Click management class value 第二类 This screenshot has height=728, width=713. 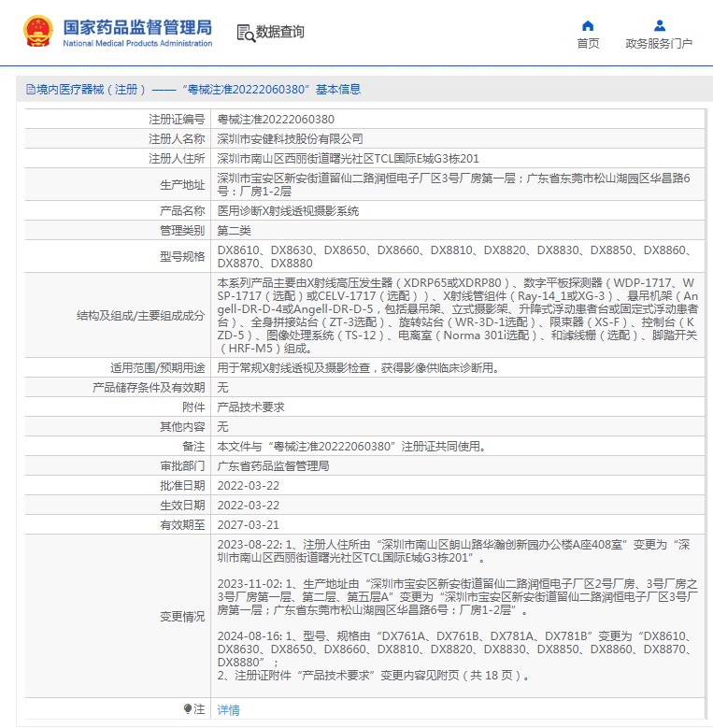point(234,230)
